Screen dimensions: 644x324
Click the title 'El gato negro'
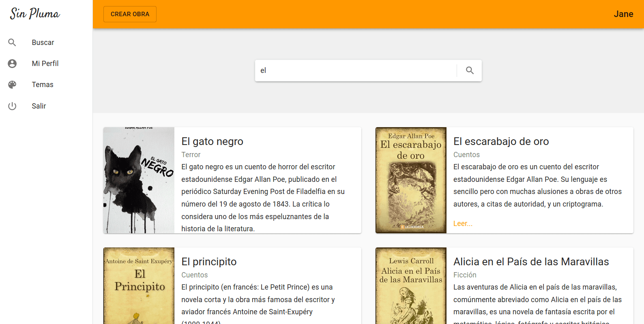[212, 141]
